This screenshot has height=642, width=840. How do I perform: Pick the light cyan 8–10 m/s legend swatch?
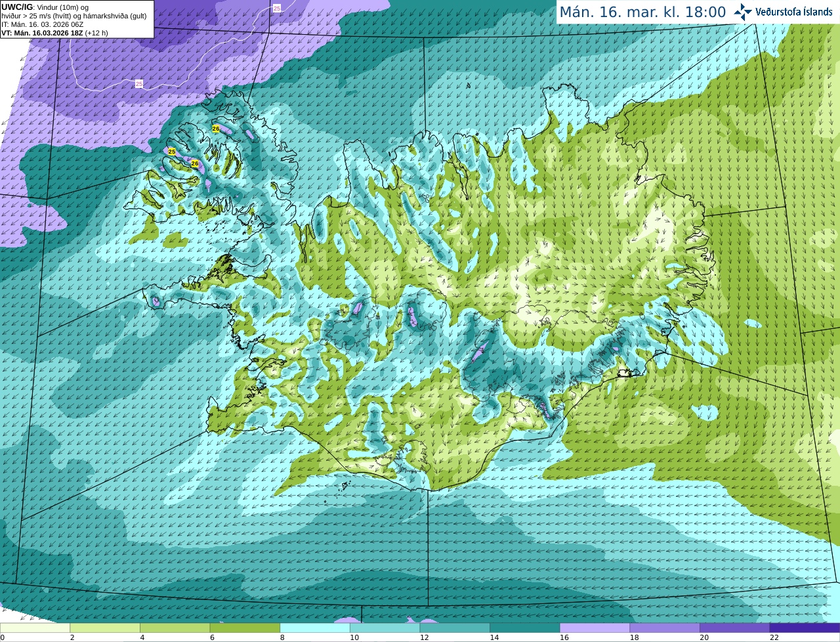tap(315, 628)
